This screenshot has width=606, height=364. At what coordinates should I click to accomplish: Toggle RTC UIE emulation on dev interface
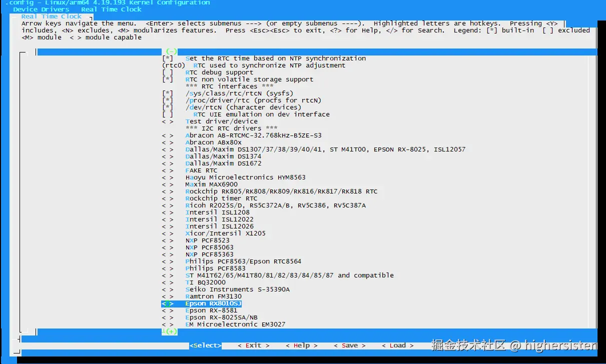tap(168, 114)
